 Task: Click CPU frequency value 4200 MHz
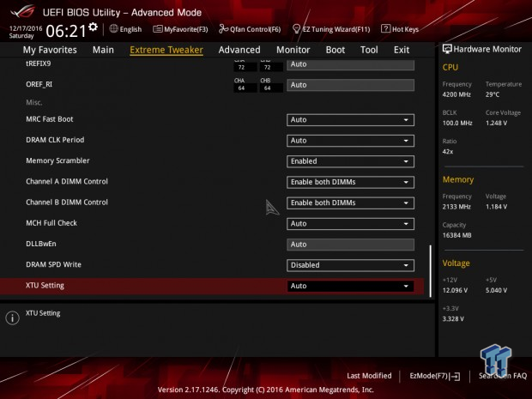[456, 94]
